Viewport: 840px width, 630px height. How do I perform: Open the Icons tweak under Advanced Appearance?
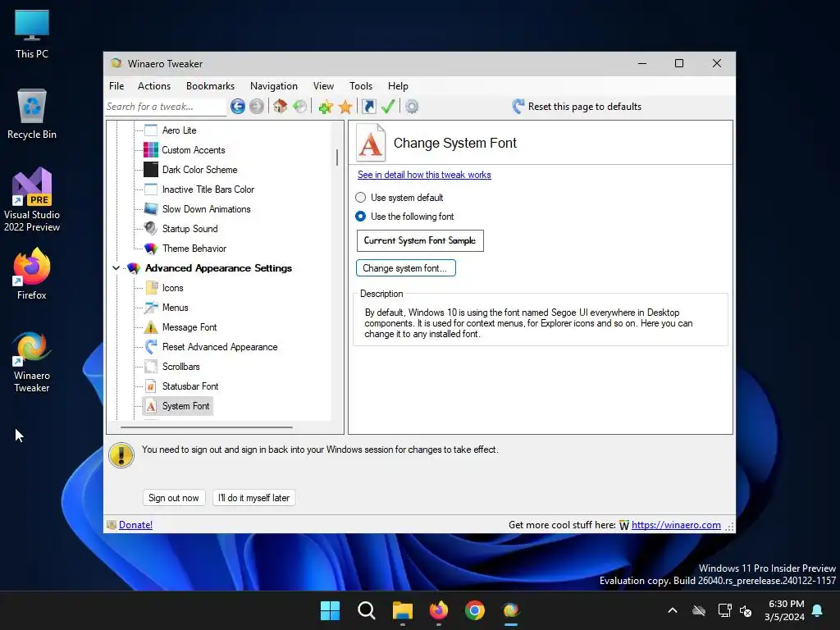[x=172, y=288]
